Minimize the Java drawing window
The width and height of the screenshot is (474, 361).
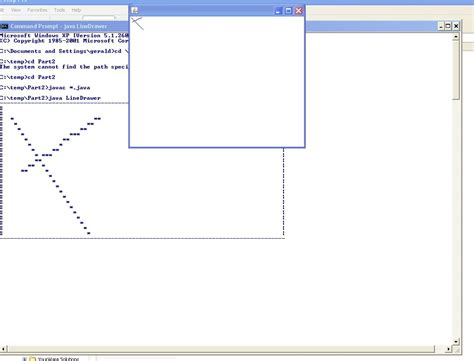tap(278, 11)
